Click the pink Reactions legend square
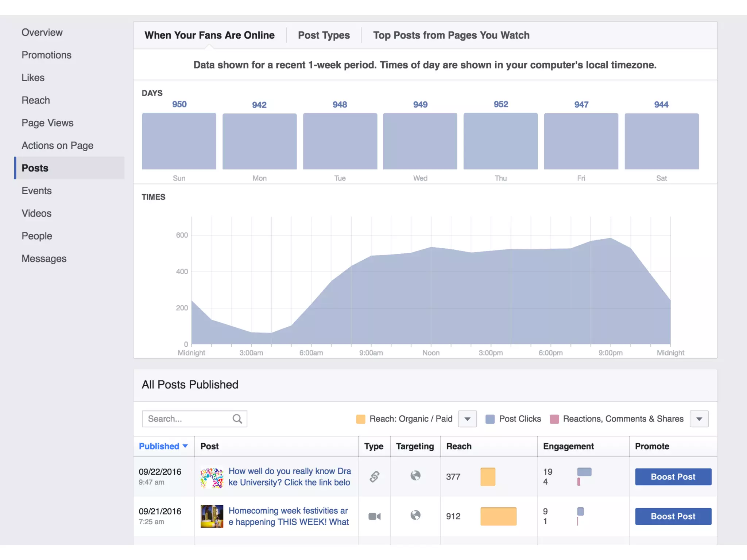This screenshot has height=560, width=747. tap(554, 419)
